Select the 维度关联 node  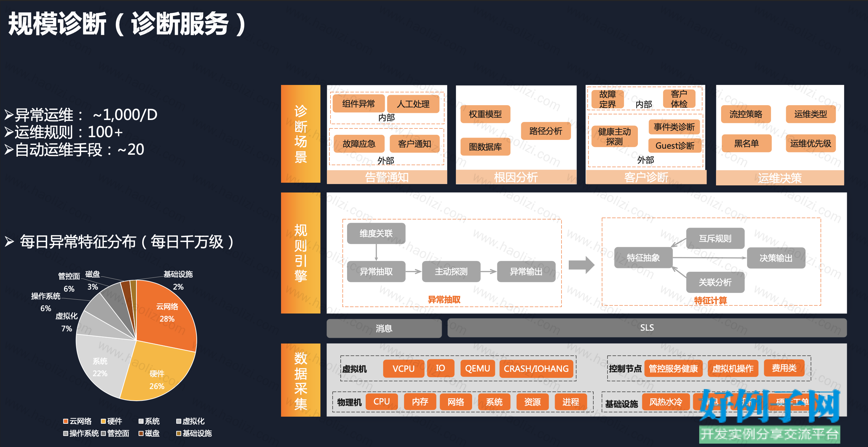click(376, 233)
